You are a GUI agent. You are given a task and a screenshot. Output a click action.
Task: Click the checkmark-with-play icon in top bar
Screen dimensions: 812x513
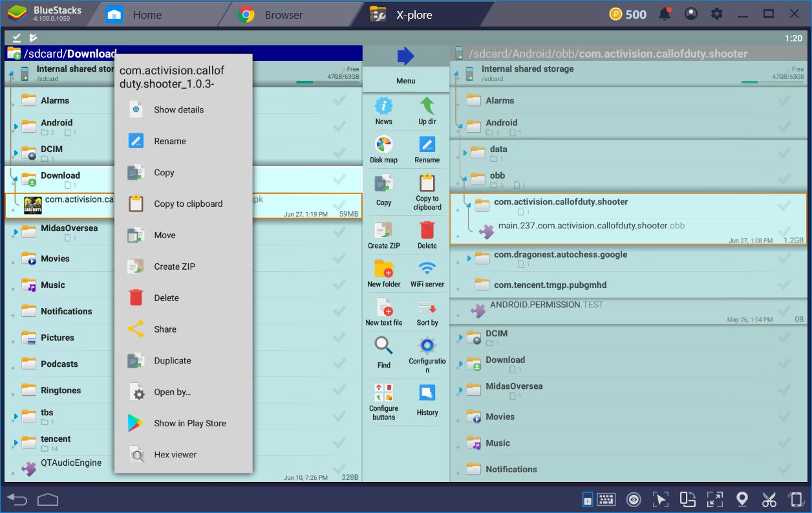tap(34, 38)
